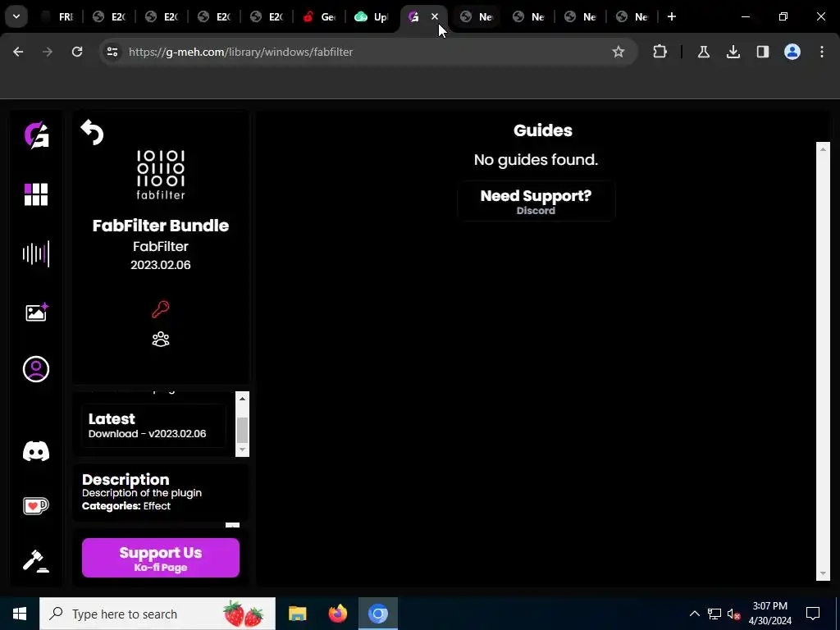Open the browser downloads icon
This screenshot has width=840, height=630.
733,52
